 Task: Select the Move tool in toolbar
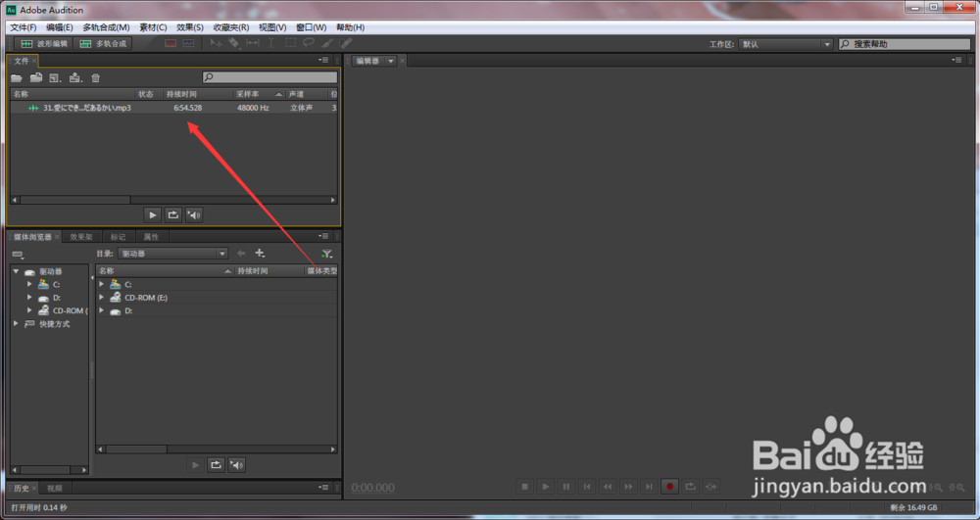pos(217,43)
